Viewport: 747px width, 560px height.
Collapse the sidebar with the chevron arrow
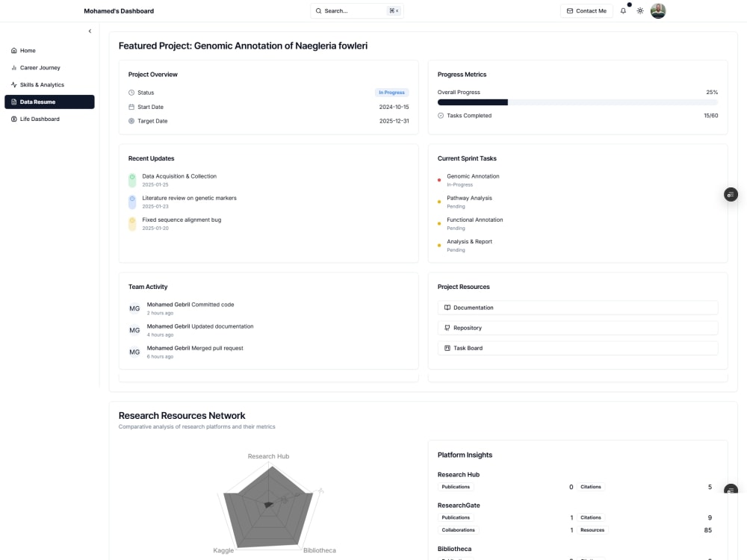pos(90,30)
